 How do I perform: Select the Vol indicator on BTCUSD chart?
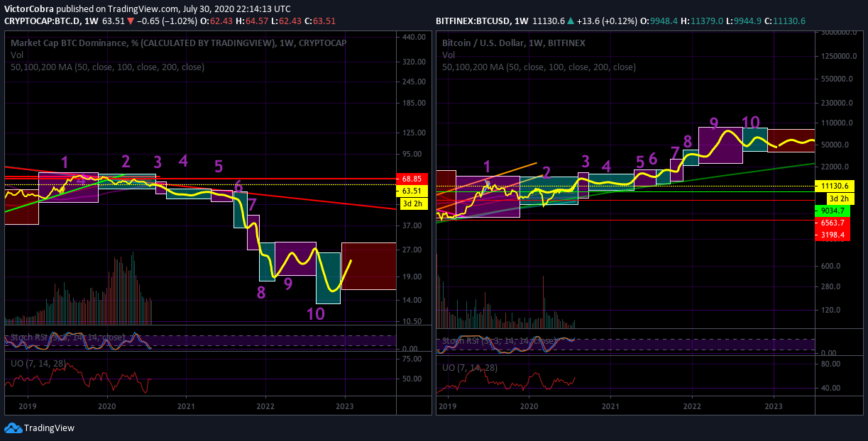coord(449,55)
